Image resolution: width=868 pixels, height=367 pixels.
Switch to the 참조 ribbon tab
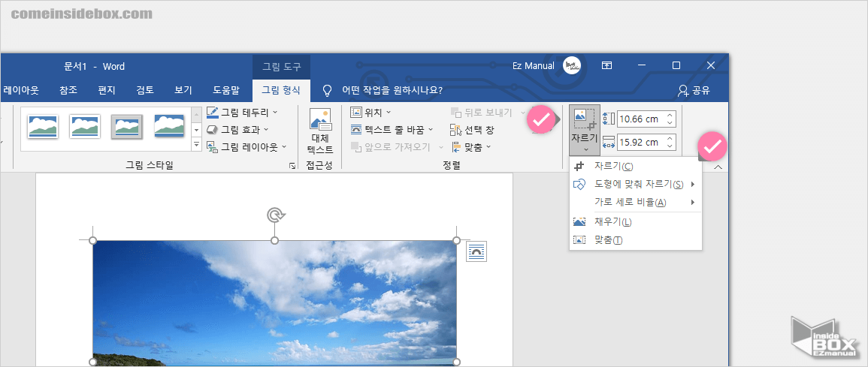click(x=68, y=90)
